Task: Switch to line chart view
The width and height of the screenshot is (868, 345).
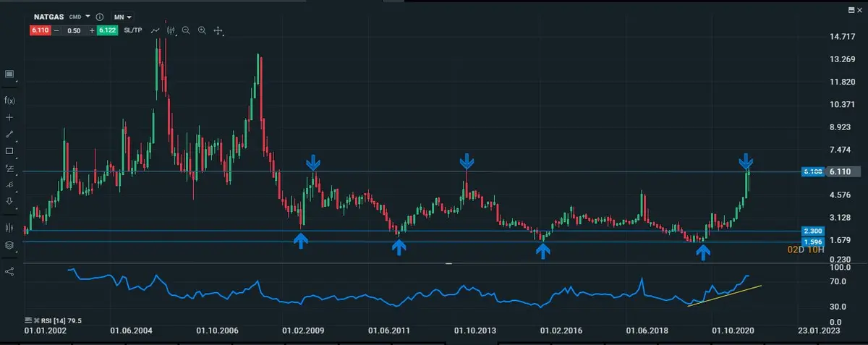Action: (155, 30)
